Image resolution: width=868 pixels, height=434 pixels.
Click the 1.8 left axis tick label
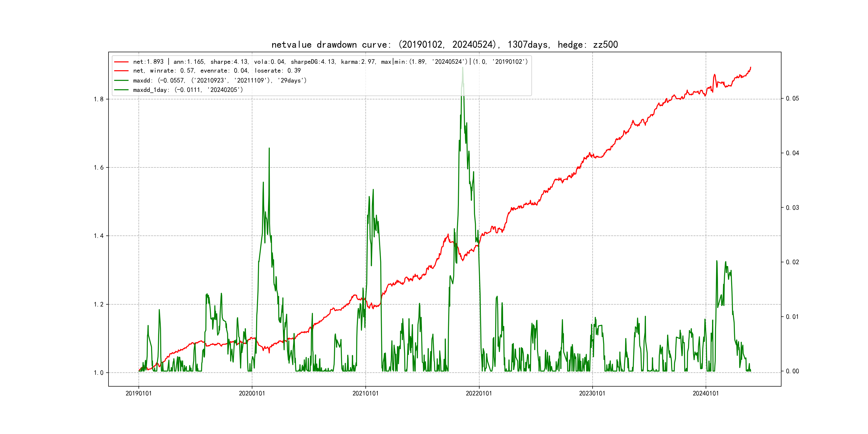[x=98, y=99]
